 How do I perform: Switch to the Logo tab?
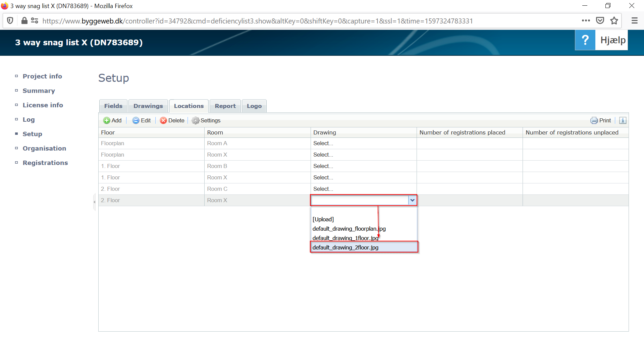pyautogui.click(x=254, y=106)
